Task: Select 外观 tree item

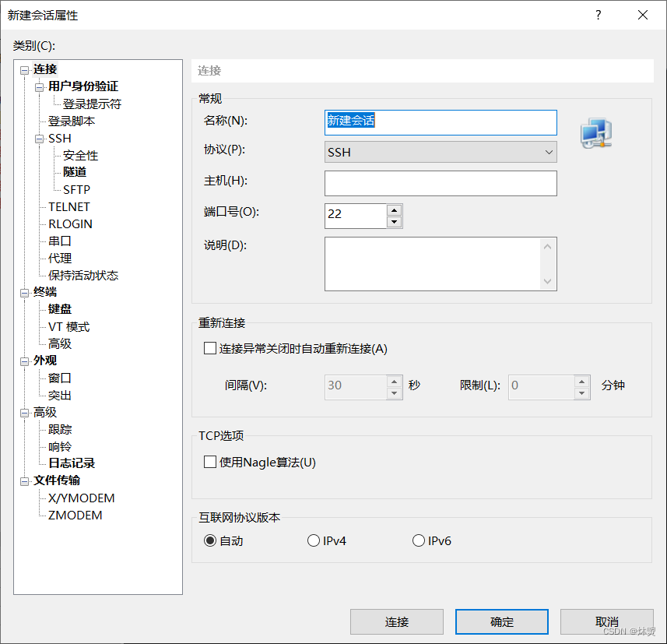Action: coord(45,361)
